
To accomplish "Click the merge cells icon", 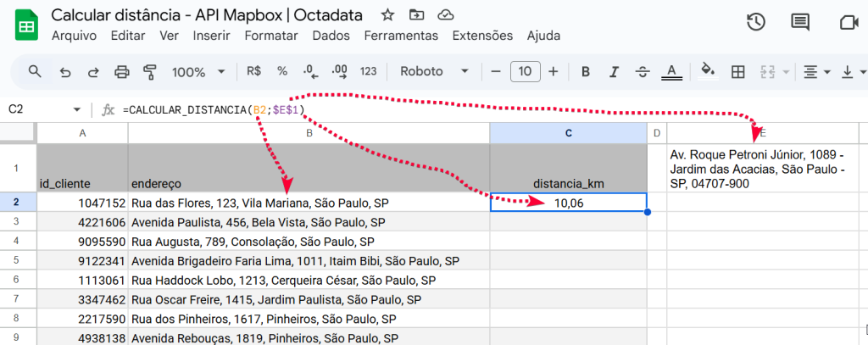I will coord(767,71).
